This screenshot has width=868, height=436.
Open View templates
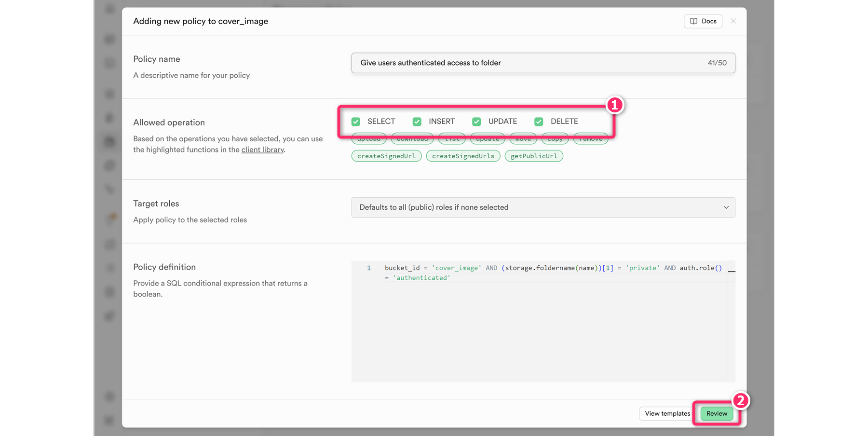click(x=667, y=414)
